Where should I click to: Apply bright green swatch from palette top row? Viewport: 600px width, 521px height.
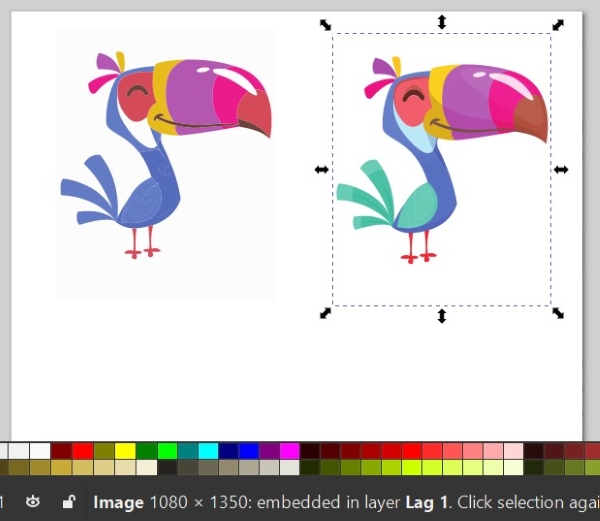point(166,451)
